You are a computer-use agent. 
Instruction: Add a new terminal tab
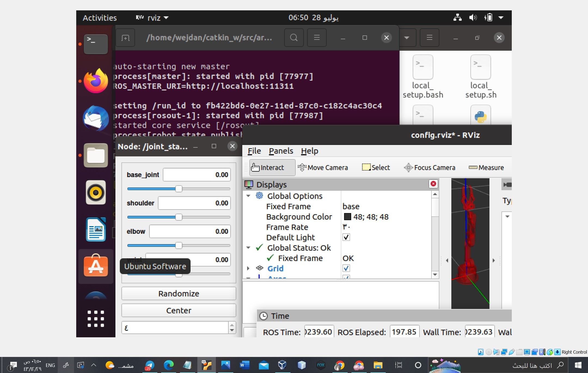point(125,38)
